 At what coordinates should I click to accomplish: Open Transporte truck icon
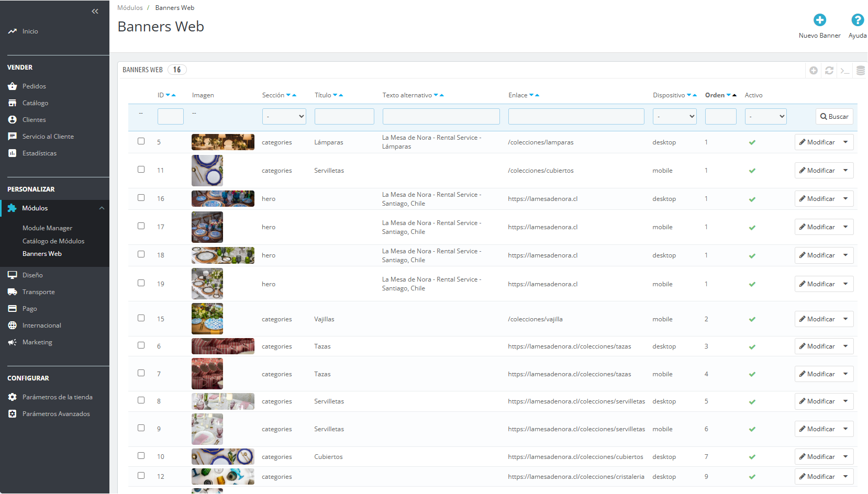click(x=13, y=292)
